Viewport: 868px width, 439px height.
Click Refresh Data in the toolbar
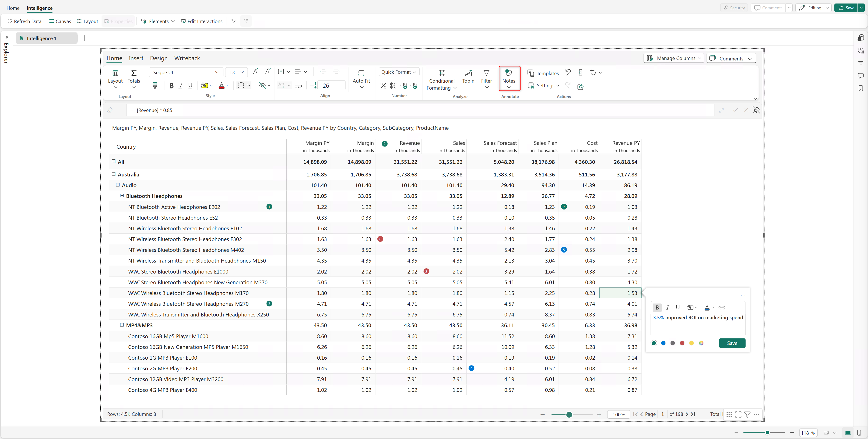pyautogui.click(x=24, y=21)
